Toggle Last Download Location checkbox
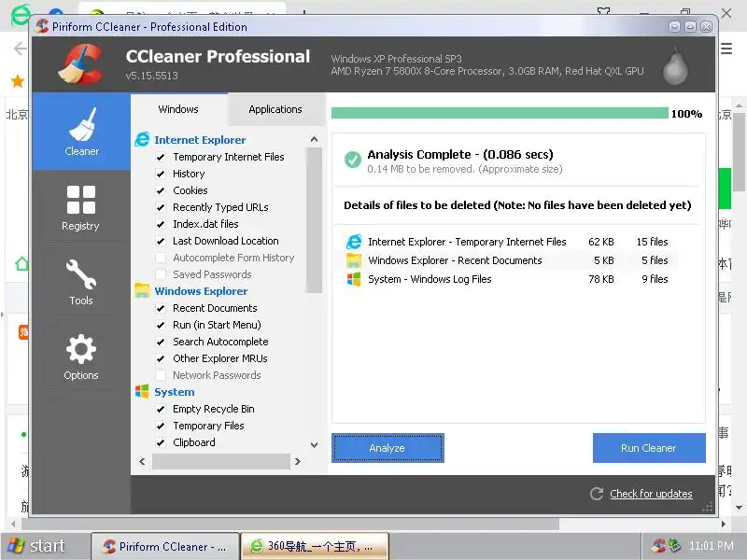 click(x=161, y=241)
